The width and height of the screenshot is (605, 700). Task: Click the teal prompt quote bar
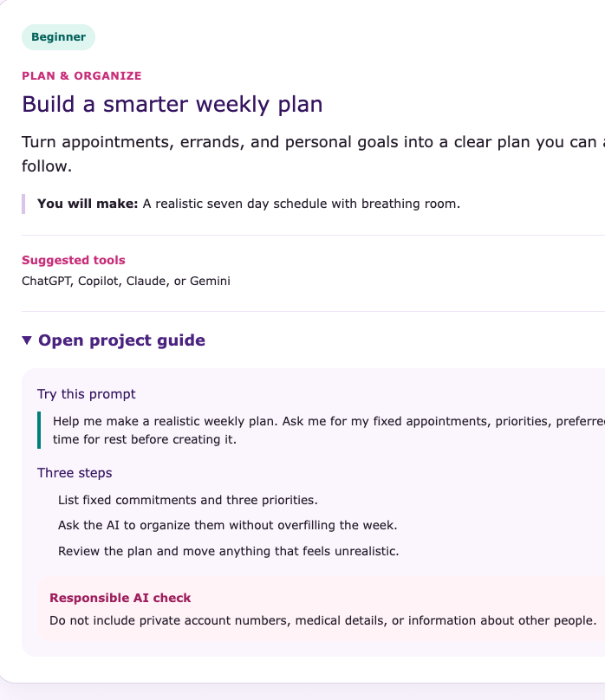(39, 431)
